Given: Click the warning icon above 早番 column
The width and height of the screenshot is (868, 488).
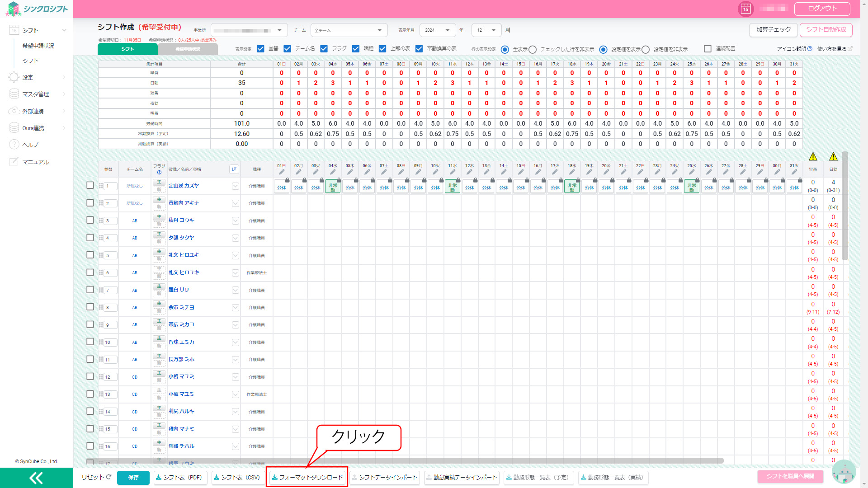Looking at the screenshot, I should pyautogui.click(x=813, y=157).
